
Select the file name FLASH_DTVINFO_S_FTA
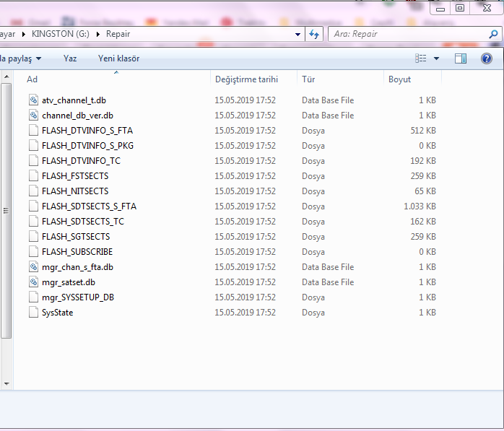click(x=87, y=131)
